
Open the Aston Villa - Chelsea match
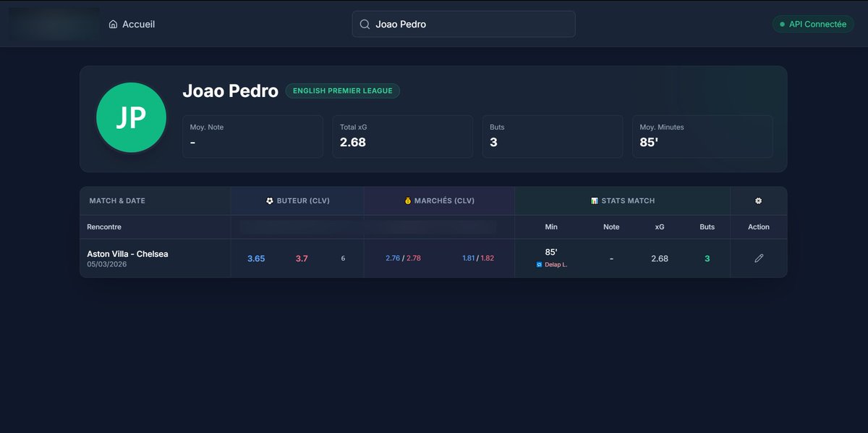point(127,254)
